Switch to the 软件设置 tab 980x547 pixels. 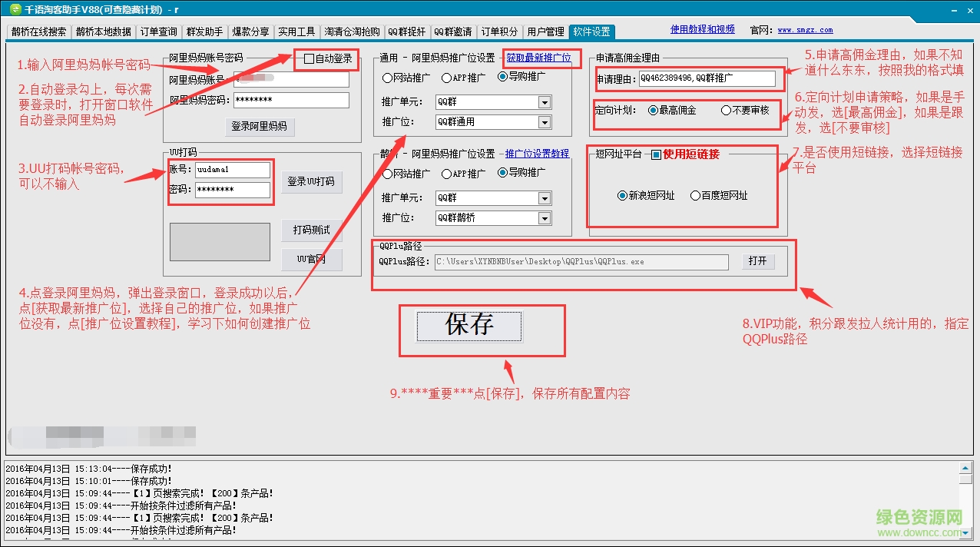592,31
